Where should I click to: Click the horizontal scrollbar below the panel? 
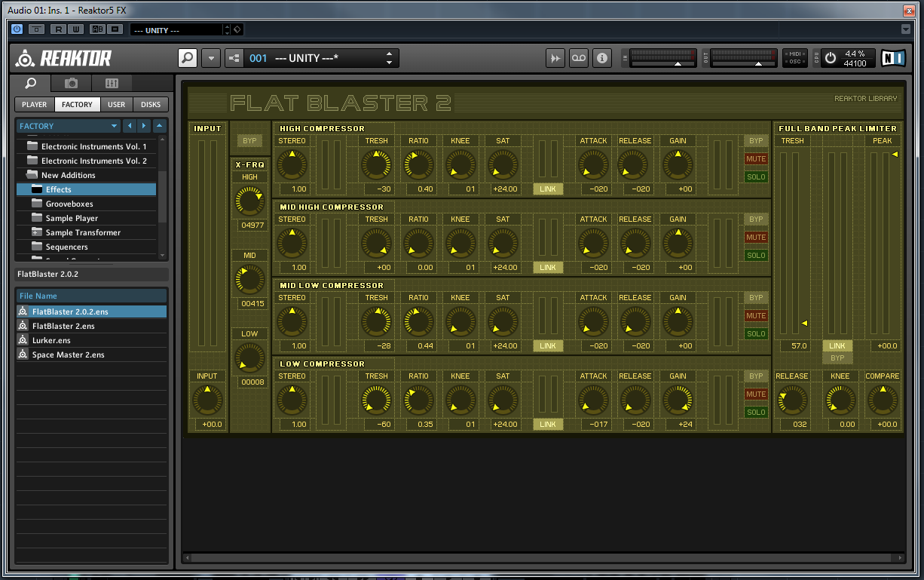pos(543,558)
